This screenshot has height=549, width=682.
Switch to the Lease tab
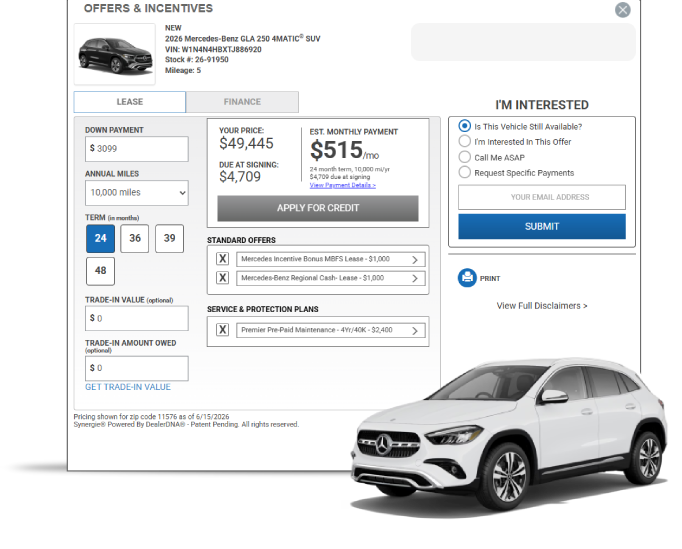(x=130, y=102)
